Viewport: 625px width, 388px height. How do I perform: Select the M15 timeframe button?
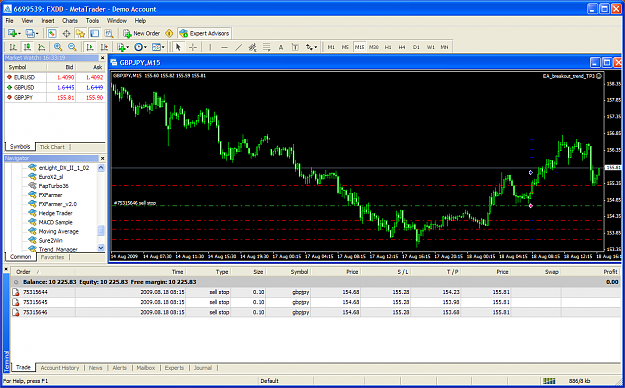(360, 47)
